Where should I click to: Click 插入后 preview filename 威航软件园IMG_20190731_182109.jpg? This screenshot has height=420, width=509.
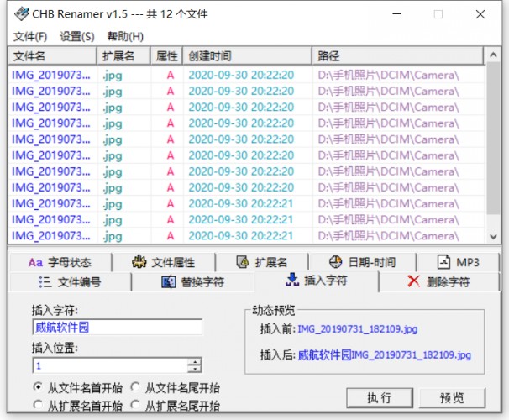(x=385, y=355)
